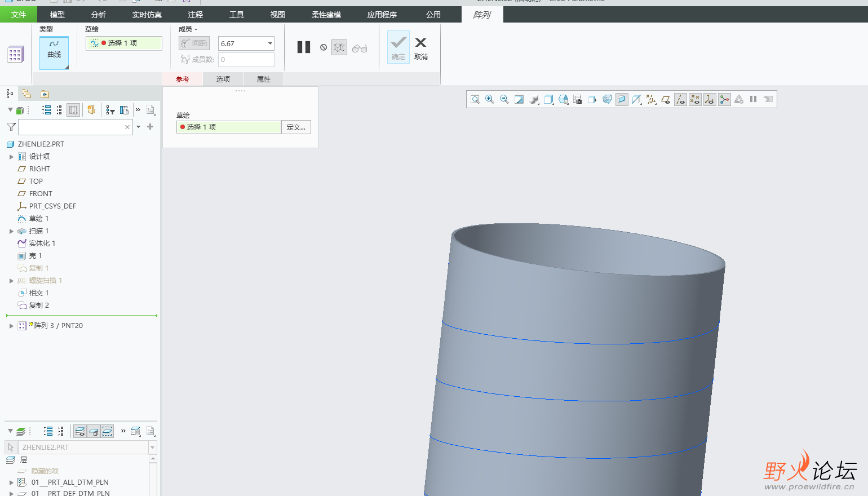Click the zoom in magnifier icon

490,99
